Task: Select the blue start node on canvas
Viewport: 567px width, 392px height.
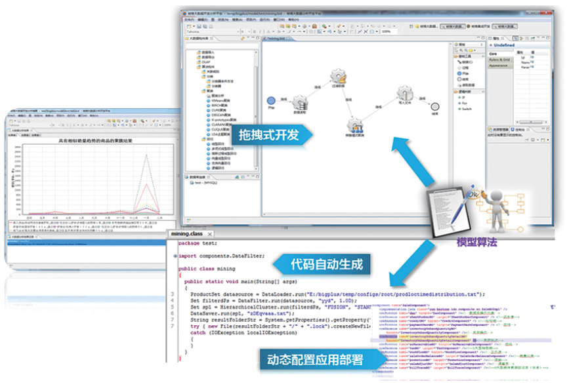Action: pyautogui.click(x=271, y=100)
